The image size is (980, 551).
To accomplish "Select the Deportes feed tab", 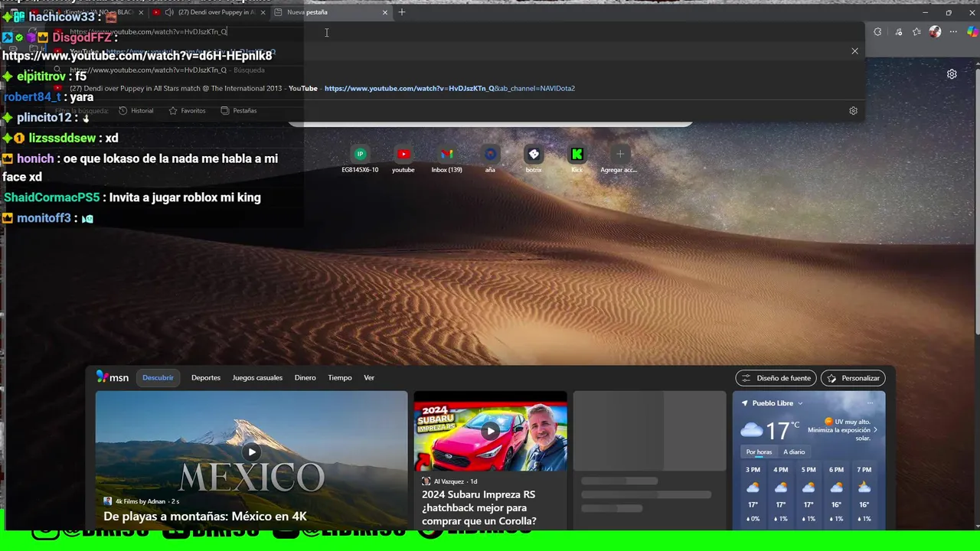I will pos(206,378).
